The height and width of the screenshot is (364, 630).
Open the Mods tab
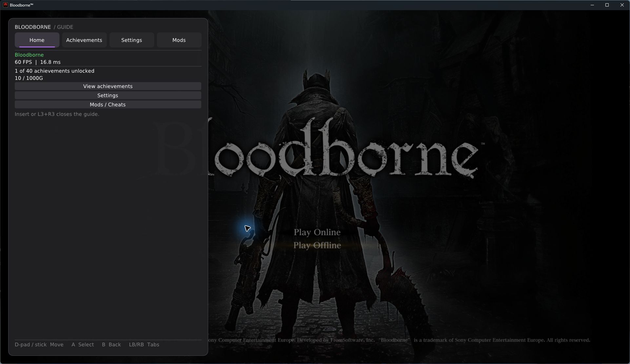point(179,40)
